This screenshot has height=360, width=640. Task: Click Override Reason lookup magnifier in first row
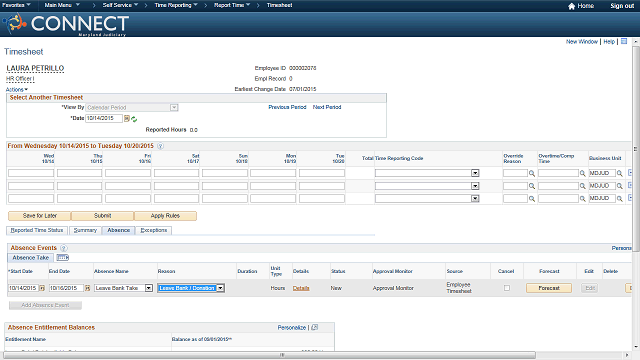point(532,173)
